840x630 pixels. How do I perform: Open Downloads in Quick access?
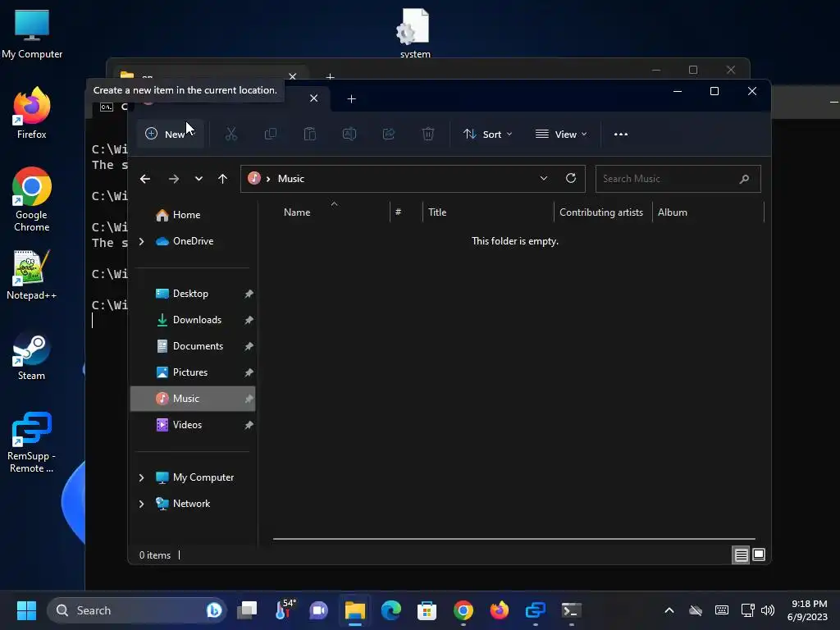pos(197,320)
